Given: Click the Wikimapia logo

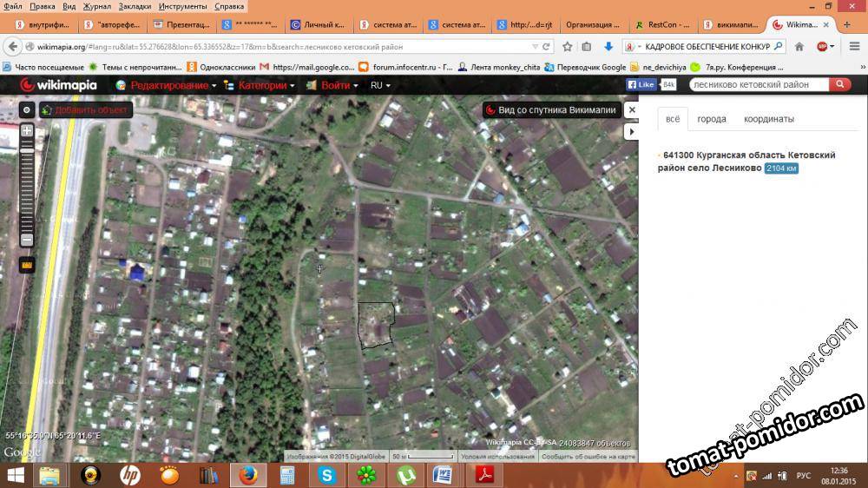Looking at the screenshot, I should pos(52,85).
